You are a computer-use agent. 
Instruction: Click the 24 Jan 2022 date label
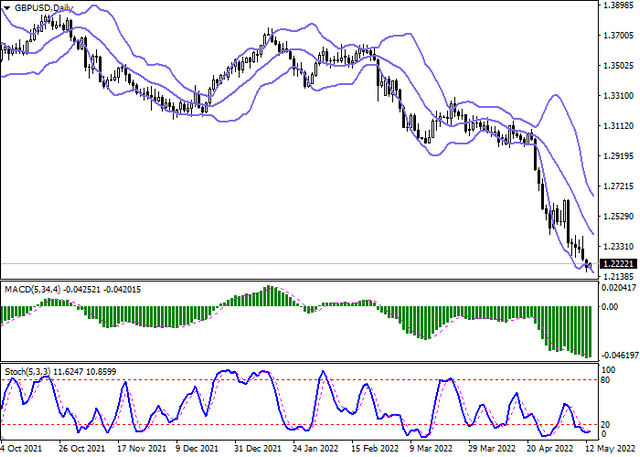coord(316,449)
